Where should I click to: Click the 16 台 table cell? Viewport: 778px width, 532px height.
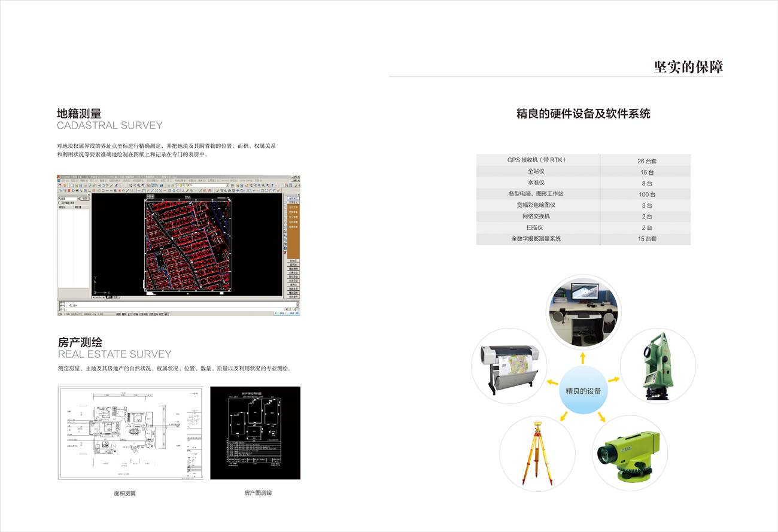pos(646,172)
